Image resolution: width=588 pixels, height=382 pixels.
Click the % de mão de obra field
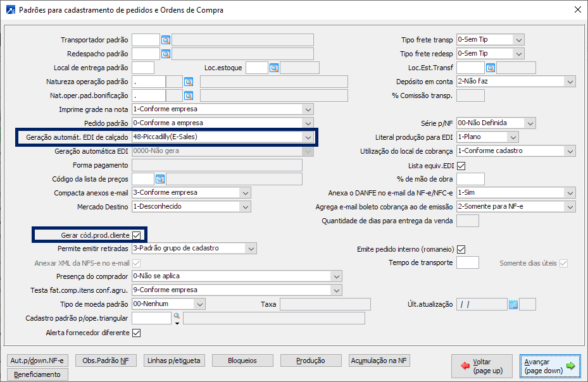(470, 179)
